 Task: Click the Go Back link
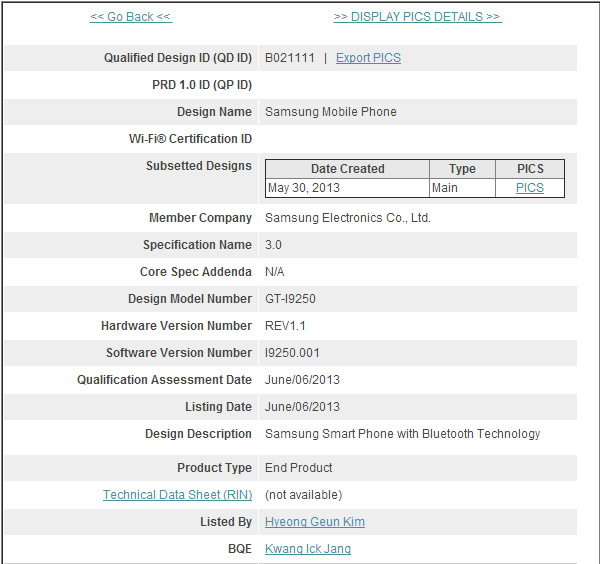pos(130,17)
